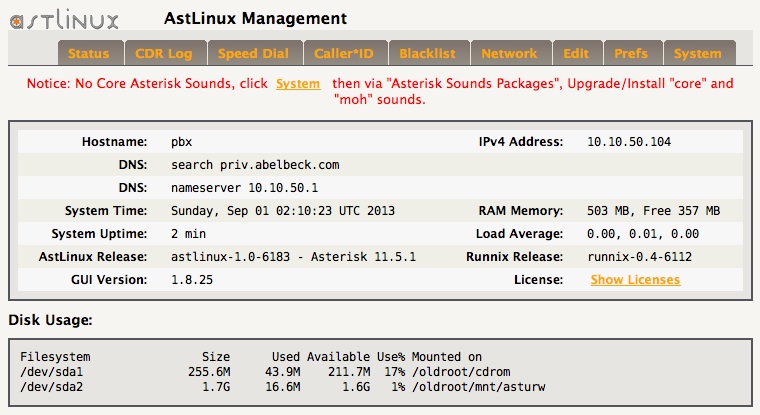
Task: Click the IPv4 address 10.10.50.104
Action: (x=629, y=142)
